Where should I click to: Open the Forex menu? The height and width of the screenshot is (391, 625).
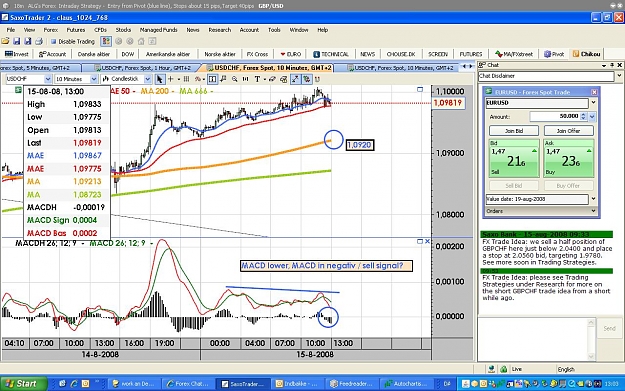click(51, 30)
